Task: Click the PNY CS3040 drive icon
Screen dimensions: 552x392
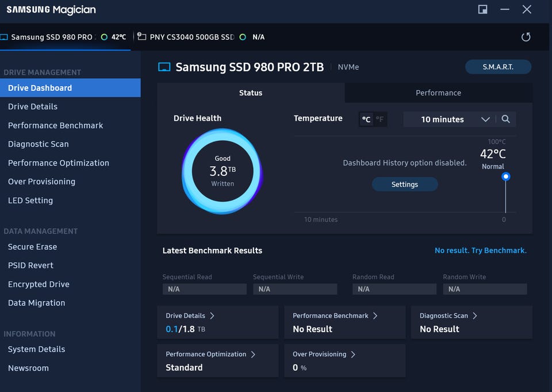Action: pos(141,36)
